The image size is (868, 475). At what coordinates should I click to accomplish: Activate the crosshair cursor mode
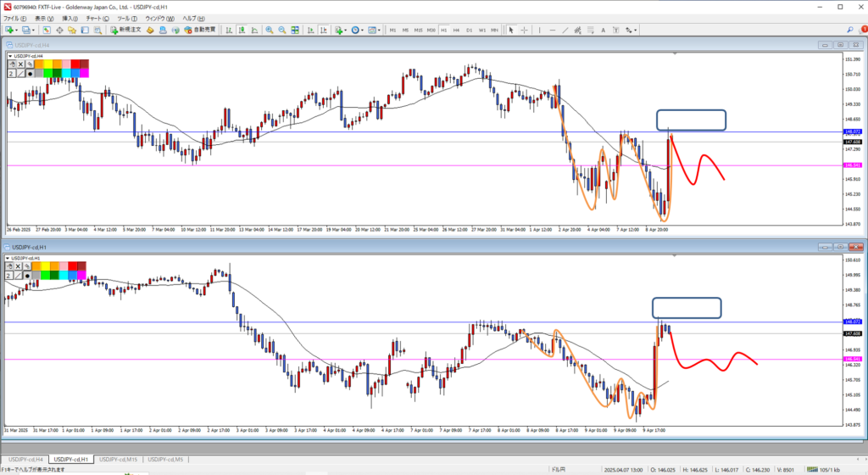(x=524, y=30)
